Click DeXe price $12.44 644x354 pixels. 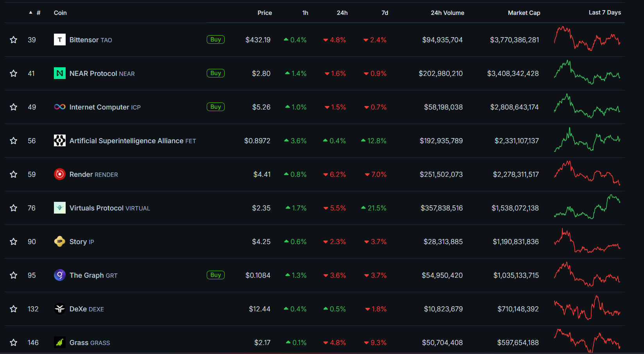(260, 309)
